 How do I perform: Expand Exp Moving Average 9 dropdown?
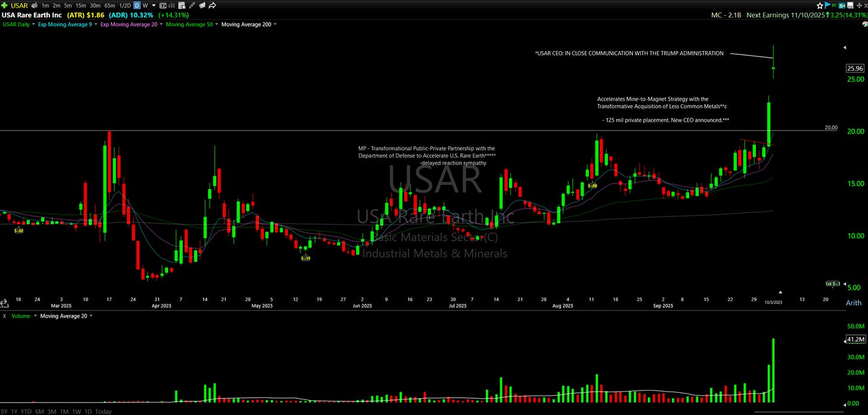[x=96, y=24]
